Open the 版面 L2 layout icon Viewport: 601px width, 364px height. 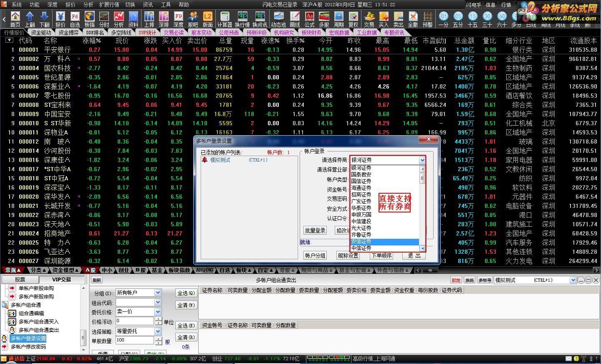[x=207, y=19]
